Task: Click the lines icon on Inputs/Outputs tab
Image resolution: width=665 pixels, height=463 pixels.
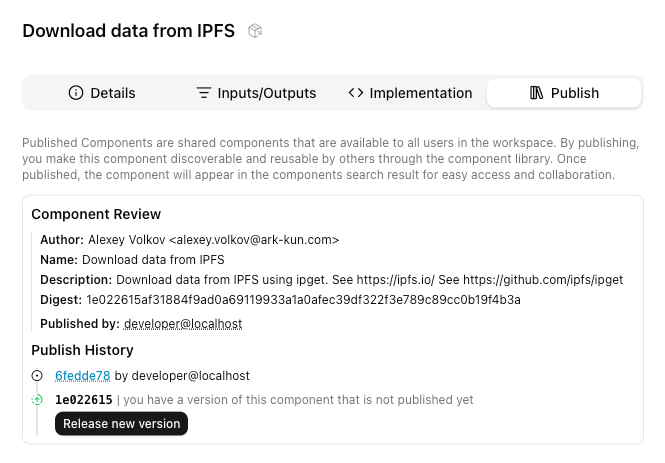Action: pyautogui.click(x=204, y=93)
